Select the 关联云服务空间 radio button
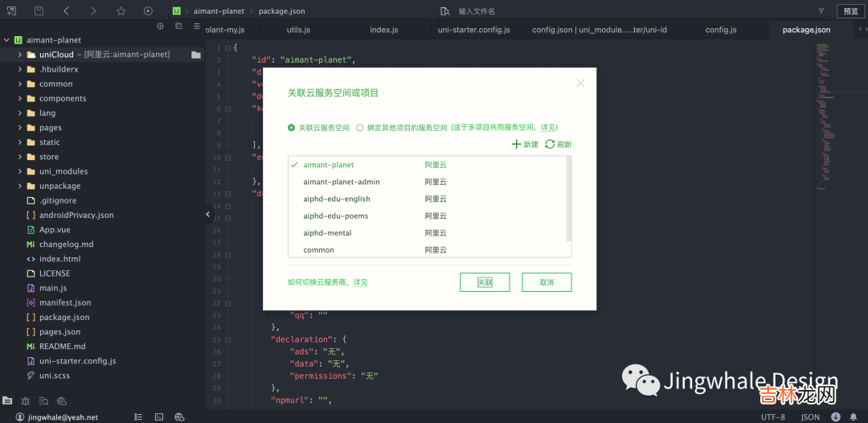 click(x=291, y=127)
